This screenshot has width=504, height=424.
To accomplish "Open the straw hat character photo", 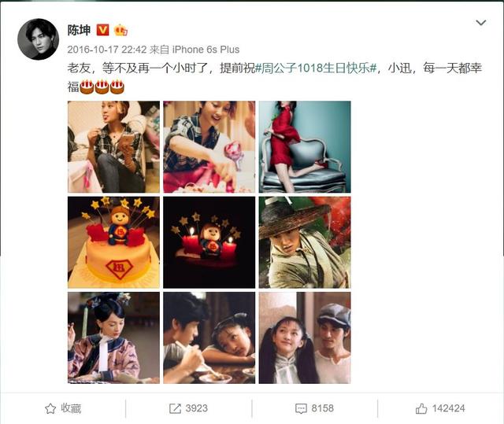I will [x=305, y=242].
